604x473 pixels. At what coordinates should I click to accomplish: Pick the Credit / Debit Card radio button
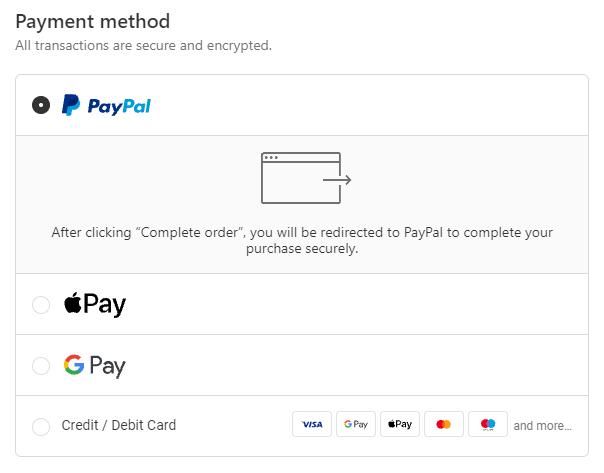click(x=41, y=426)
